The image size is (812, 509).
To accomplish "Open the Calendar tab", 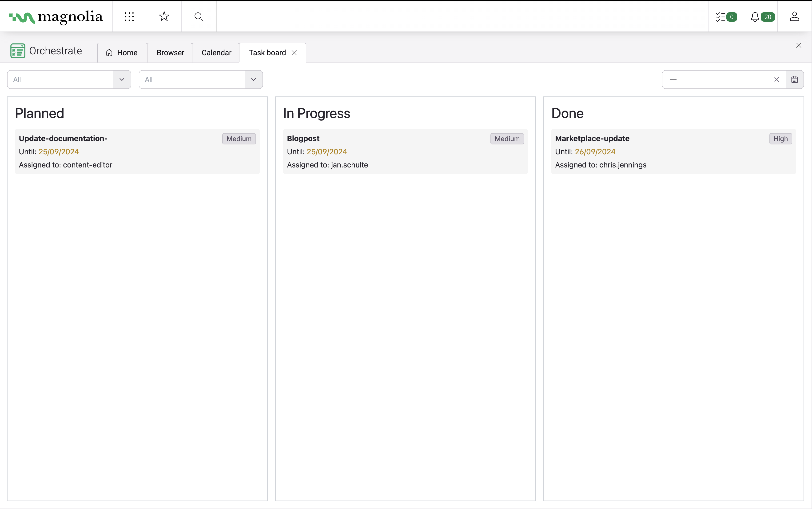I will (216, 53).
